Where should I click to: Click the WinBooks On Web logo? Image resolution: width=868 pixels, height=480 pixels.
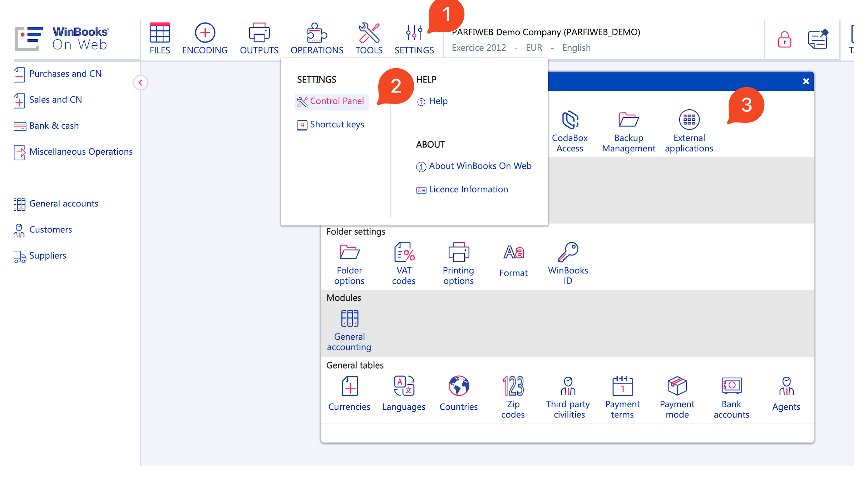pos(62,39)
